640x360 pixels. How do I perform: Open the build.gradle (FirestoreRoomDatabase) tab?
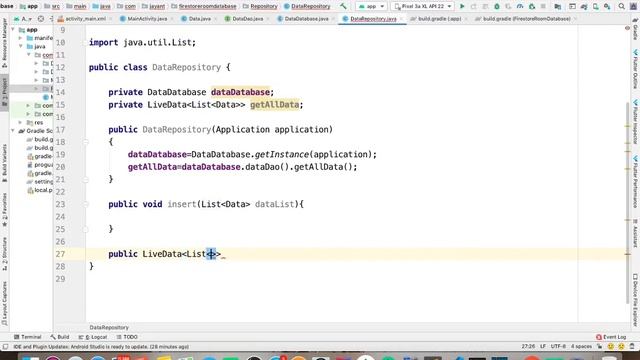point(526,19)
